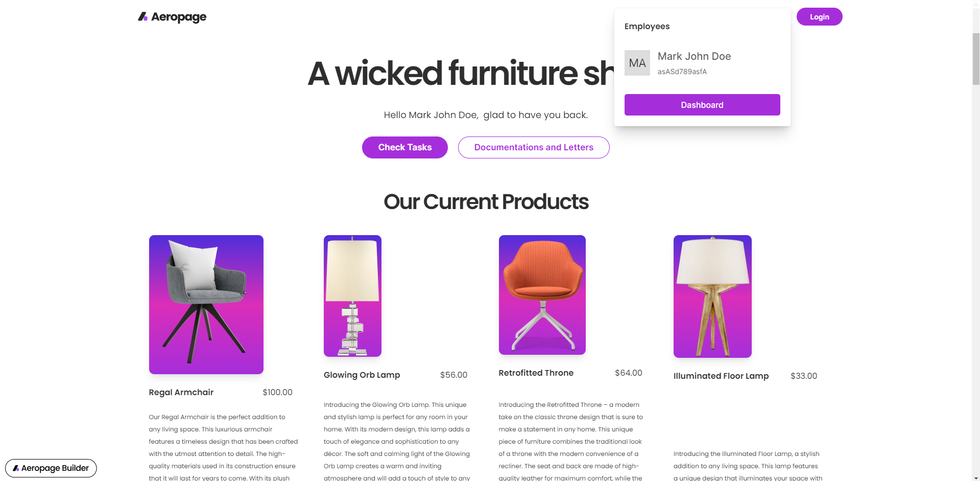The image size is (980, 481).
Task: Open the Aeropage Builder badge
Action: [51, 468]
